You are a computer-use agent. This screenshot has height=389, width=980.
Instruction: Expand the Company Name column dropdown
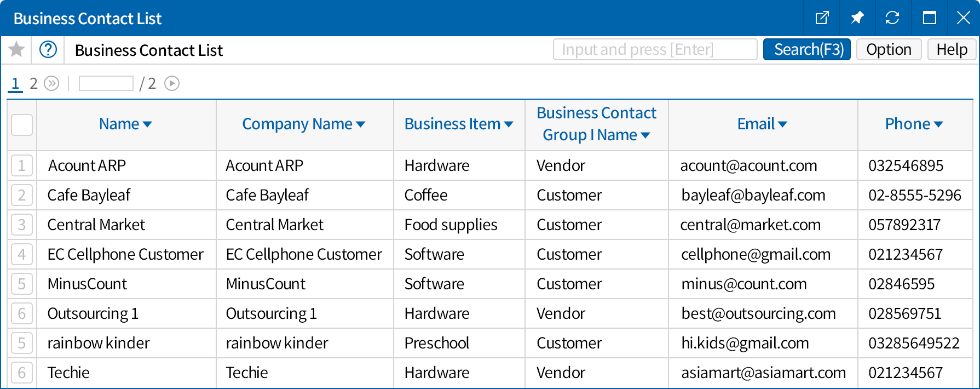[360, 125]
